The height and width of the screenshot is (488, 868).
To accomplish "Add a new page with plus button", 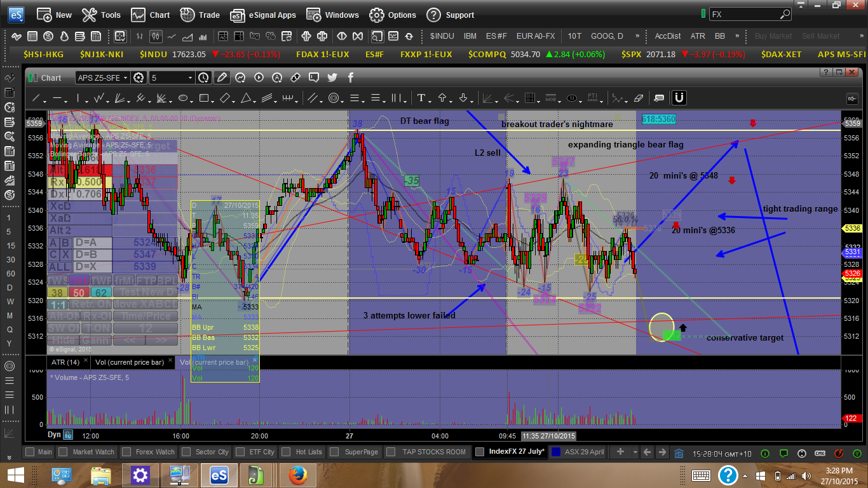I will tap(620, 452).
